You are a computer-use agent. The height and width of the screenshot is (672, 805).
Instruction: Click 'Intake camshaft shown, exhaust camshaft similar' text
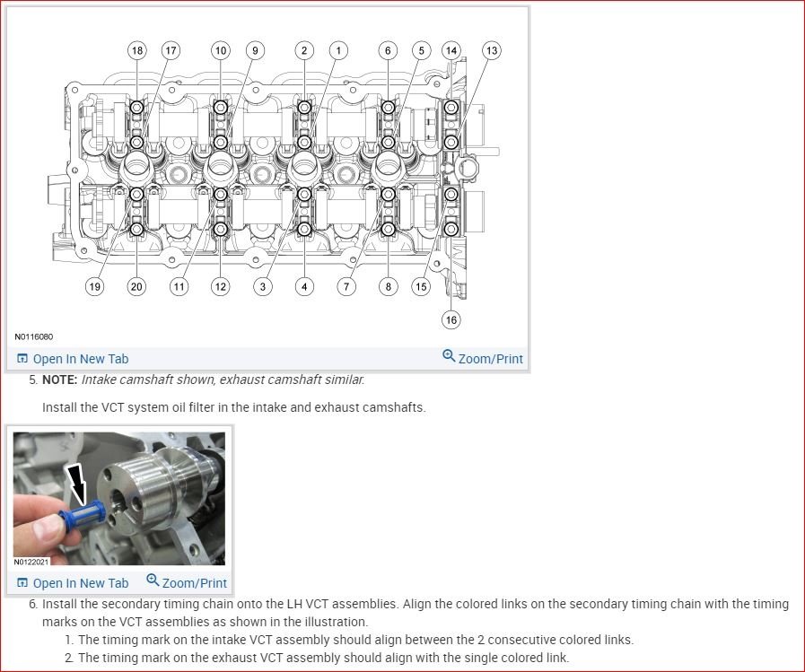pos(223,380)
